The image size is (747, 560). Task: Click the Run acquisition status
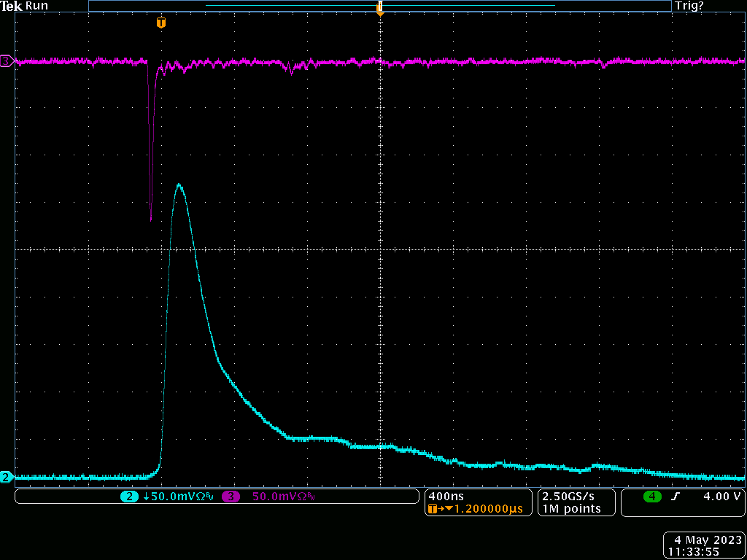click(37, 6)
